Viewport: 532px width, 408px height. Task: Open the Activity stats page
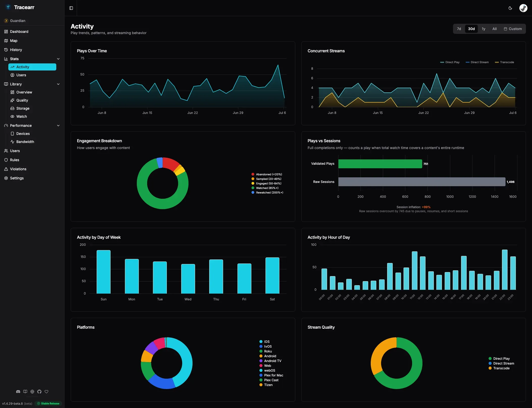pyautogui.click(x=32, y=67)
